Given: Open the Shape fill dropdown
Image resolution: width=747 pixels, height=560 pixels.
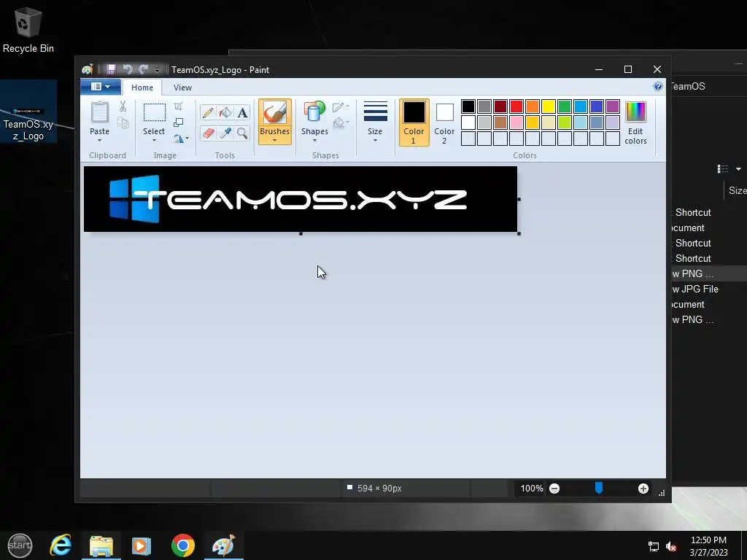Looking at the screenshot, I should (341, 123).
